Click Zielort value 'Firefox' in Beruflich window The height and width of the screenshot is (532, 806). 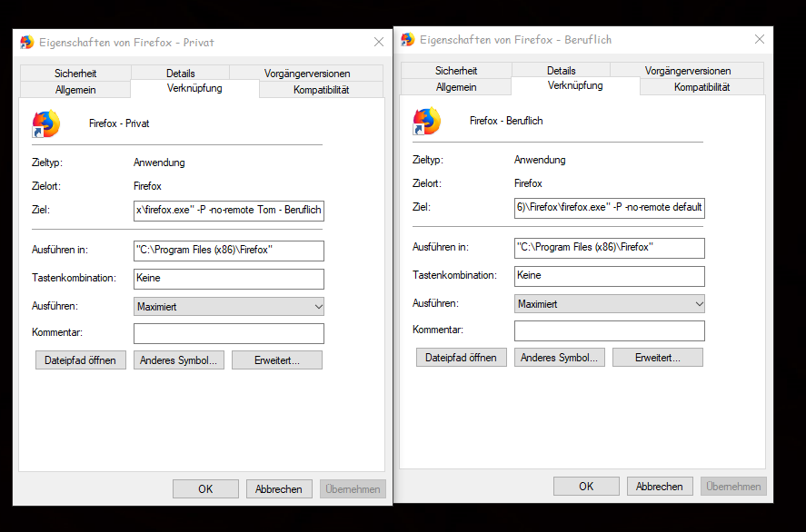coord(529,183)
